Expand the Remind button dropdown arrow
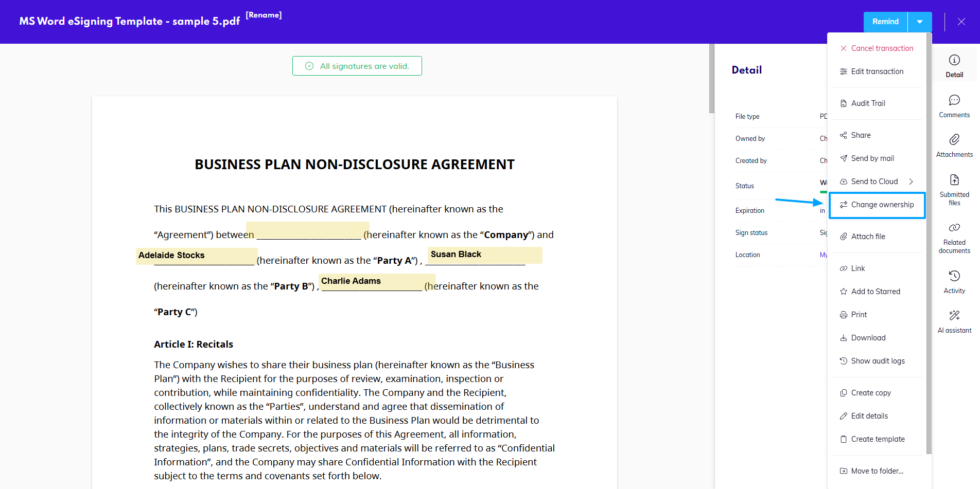The image size is (980, 489). 919,22
